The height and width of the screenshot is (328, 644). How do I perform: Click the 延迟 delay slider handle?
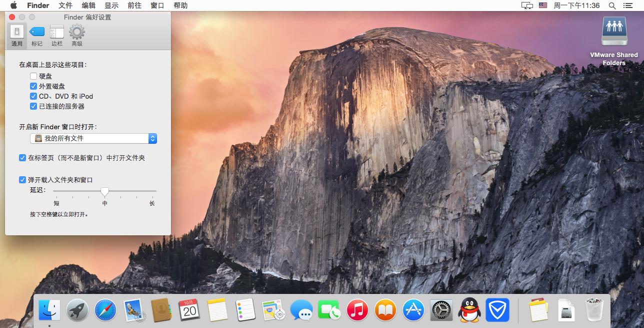[104, 191]
